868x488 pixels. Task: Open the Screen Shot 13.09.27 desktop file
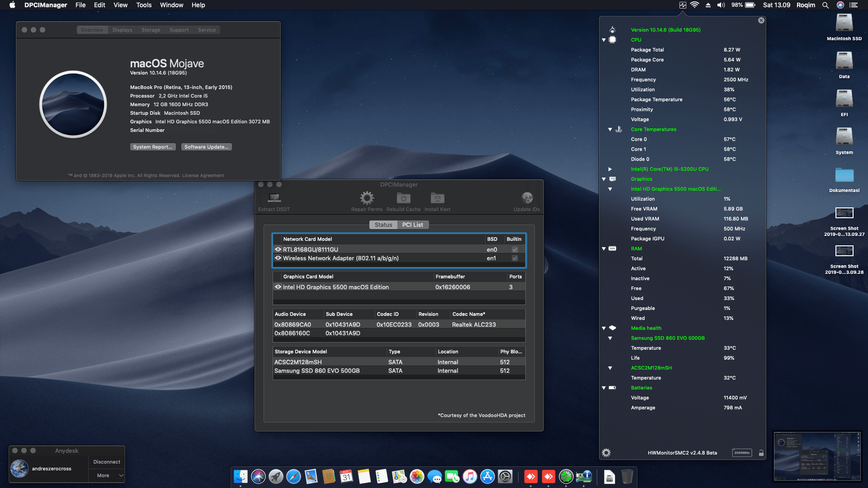pyautogui.click(x=844, y=221)
